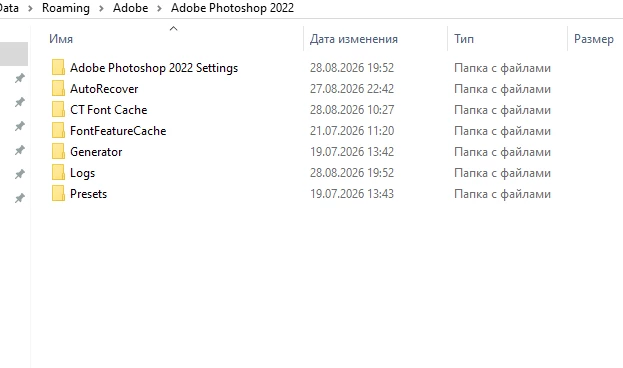The height and width of the screenshot is (368, 623).
Task: Click date 28.08.2026 10:27
Action: click(x=352, y=110)
